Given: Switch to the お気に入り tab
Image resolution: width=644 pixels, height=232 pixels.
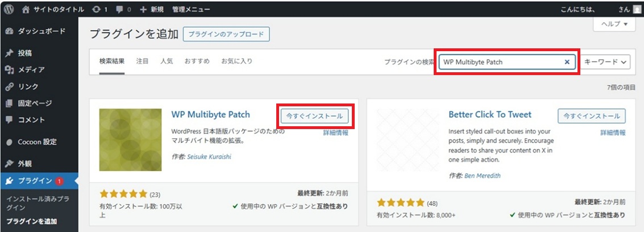Looking at the screenshot, I should (236, 61).
